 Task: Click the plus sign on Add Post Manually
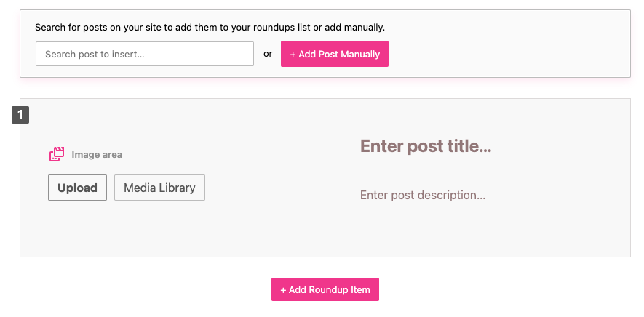point(293,55)
